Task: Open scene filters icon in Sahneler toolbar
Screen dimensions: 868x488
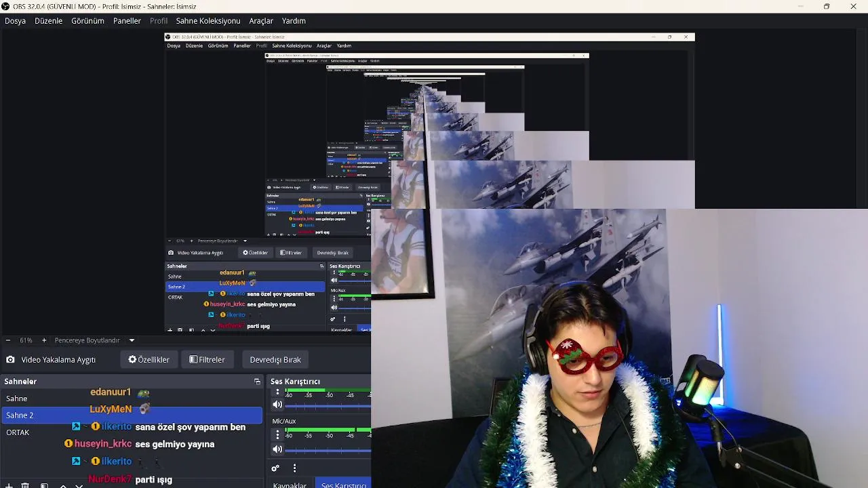Action: coord(44,485)
